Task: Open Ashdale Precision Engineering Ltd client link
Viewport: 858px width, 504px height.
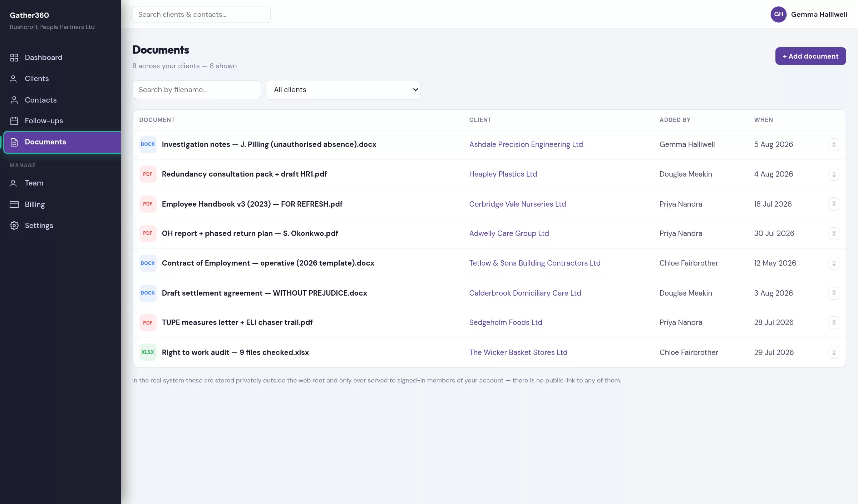Action: point(526,144)
